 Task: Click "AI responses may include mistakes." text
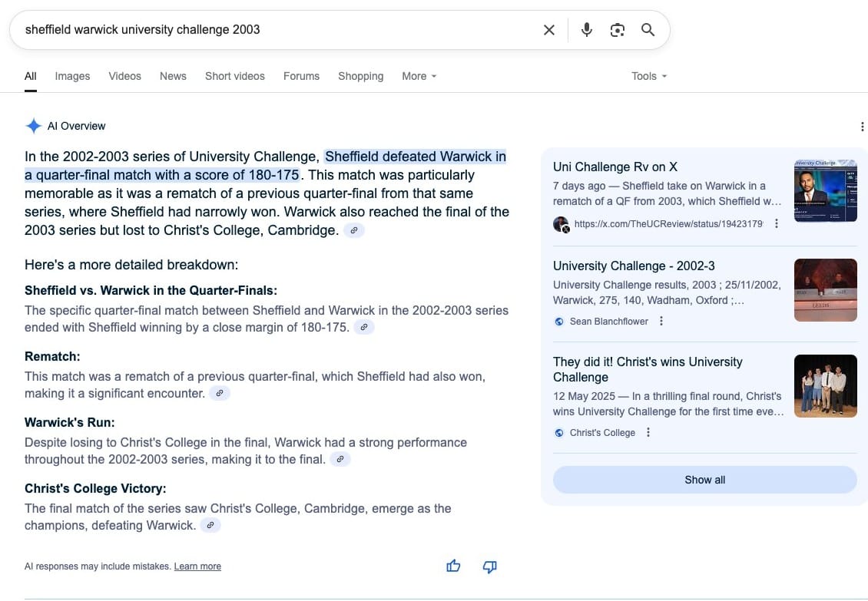click(x=98, y=566)
